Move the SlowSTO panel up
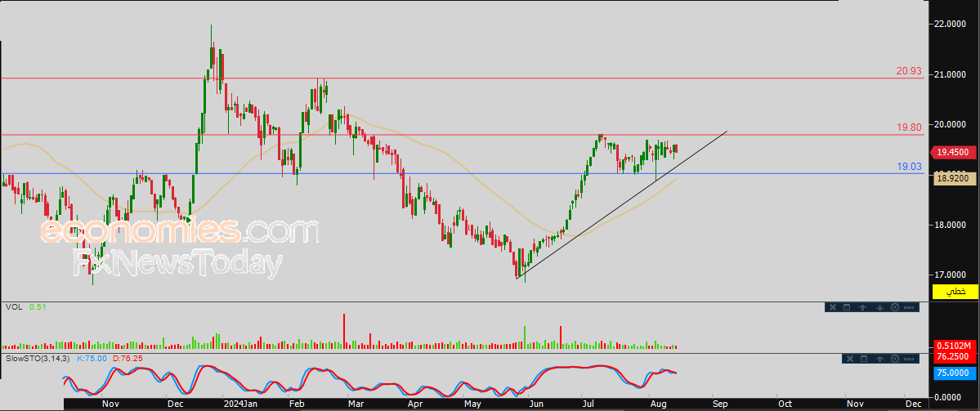This screenshot has height=411, width=980. (879, 359)
